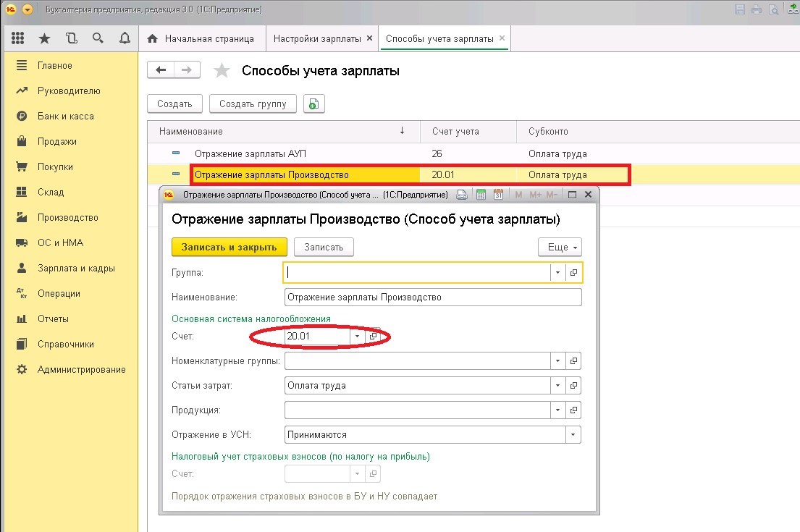Open the History icon in top toolbar
This screenshot has height=532, width=800.
coord(72,38)
